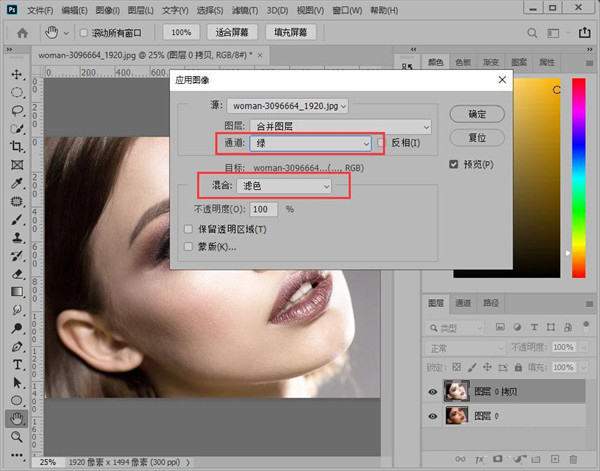
Task: Open the 通道 channel dropdown set to 绿
Action: tap(311, 144)
